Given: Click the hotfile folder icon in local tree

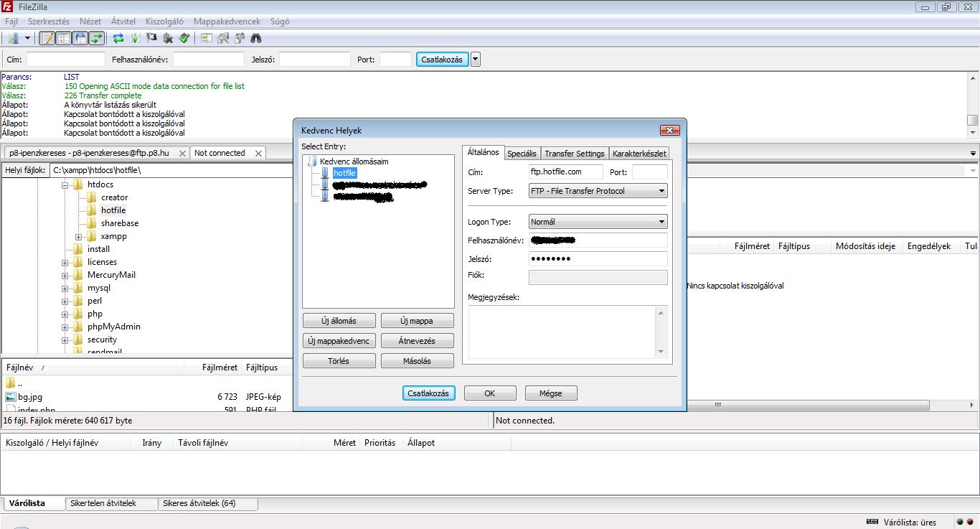Looking at the screenshot, I should coord(92,210).
